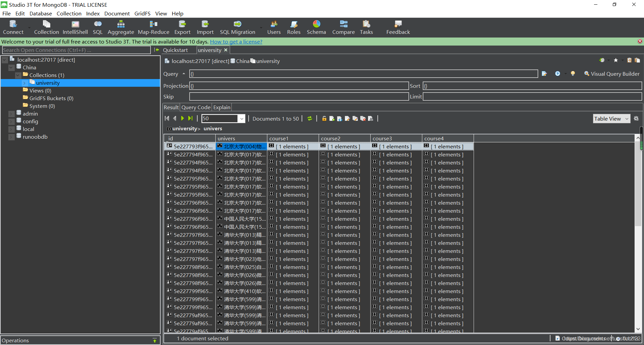The height and width of the screenshot is (345, 644).
Task: Open the Roles manager
Action: click(294, 27)
